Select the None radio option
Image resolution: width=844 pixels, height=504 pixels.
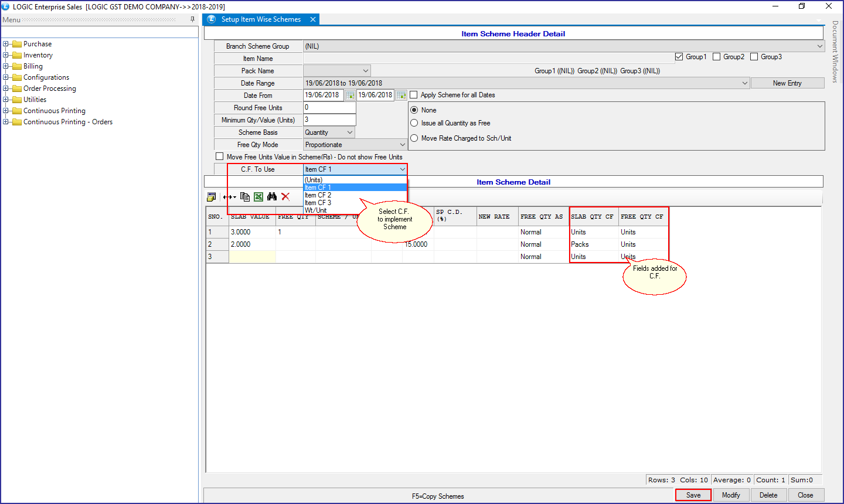click(414, 110)
